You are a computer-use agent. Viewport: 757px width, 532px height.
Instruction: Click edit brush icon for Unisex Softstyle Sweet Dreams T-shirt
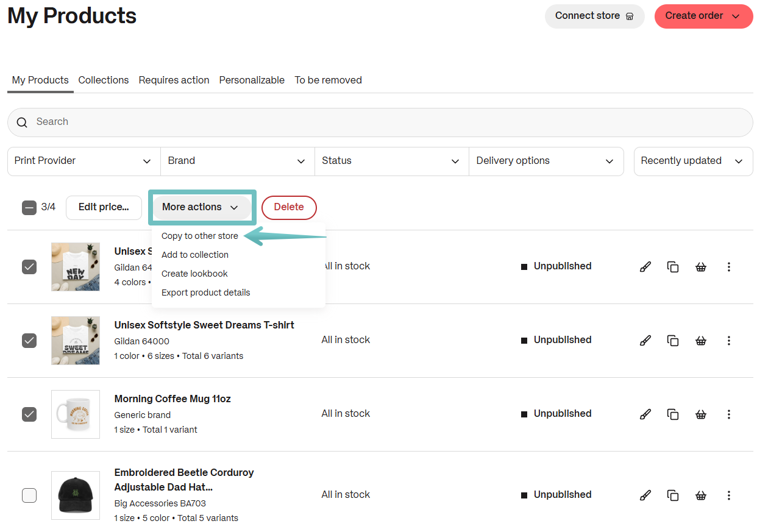645,341
